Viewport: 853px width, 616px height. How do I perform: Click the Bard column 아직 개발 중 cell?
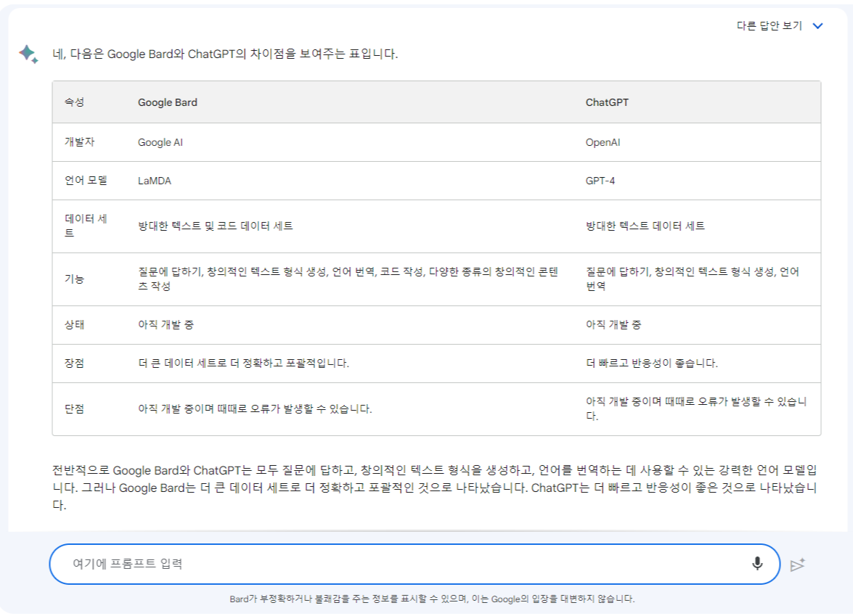[x=166, y=324]
